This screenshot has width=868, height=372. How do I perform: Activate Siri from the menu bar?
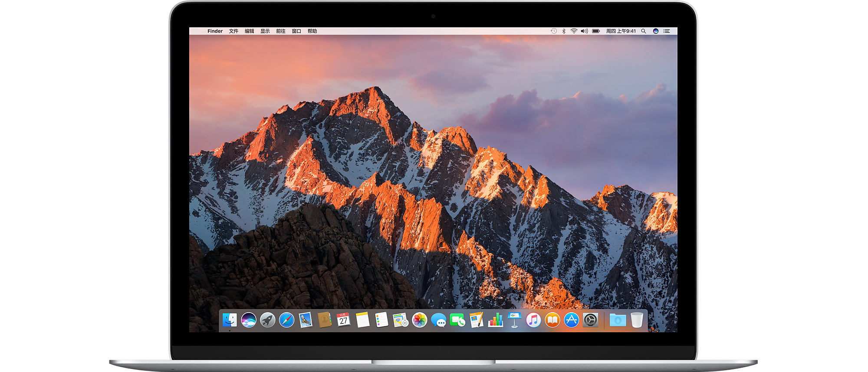click(x=656, y=31)
